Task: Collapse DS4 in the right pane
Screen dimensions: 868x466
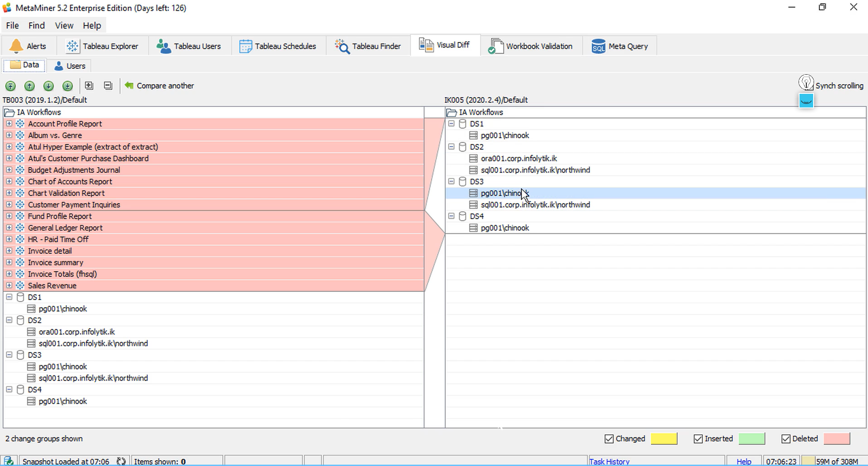Action: [451, 216]
